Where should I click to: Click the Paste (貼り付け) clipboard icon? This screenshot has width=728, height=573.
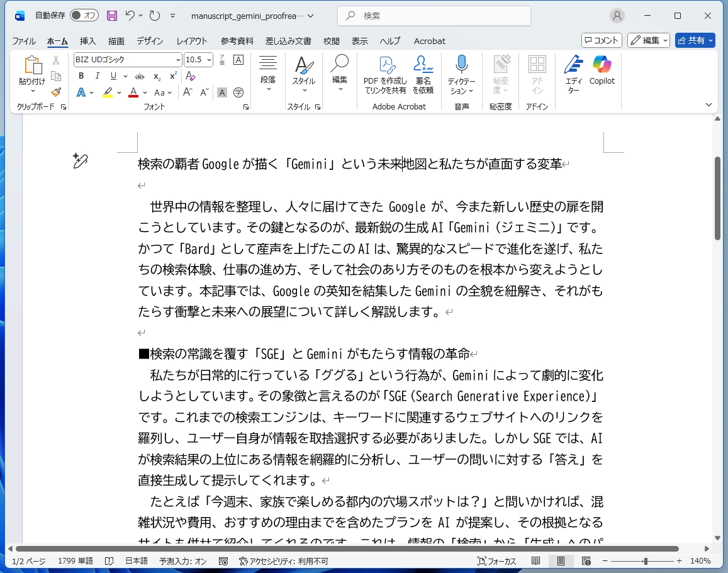[33, 65]
